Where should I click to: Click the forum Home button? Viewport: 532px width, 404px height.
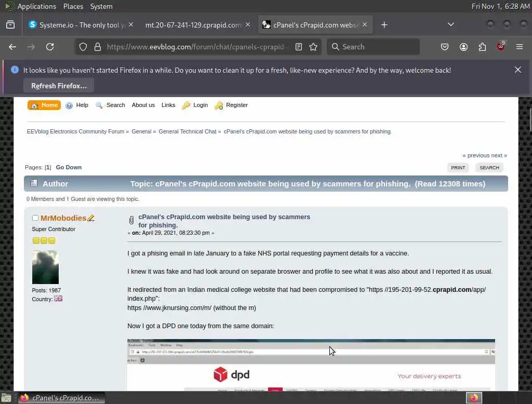click(x=44, y=105)
